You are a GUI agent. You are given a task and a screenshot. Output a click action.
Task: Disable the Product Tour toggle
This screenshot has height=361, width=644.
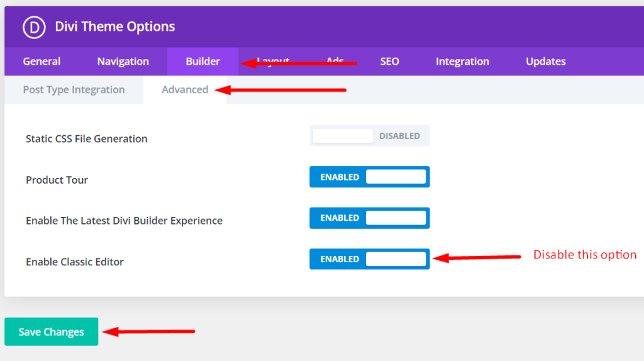(x=369, y=177)
